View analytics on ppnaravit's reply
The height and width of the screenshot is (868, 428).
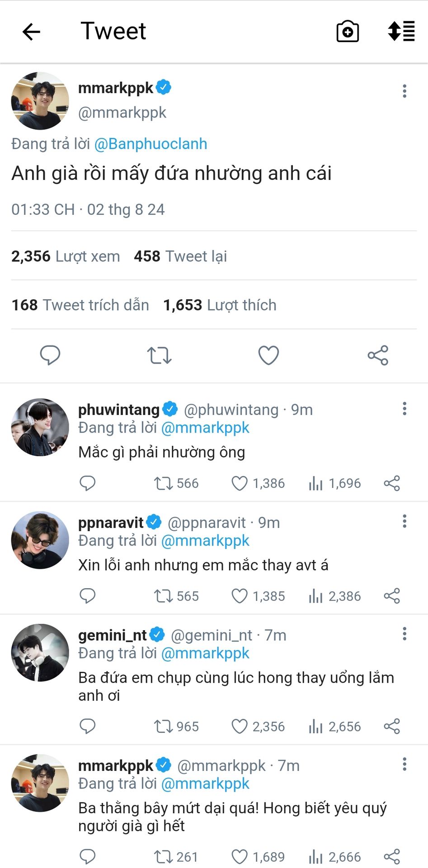[x=315, y=596]
